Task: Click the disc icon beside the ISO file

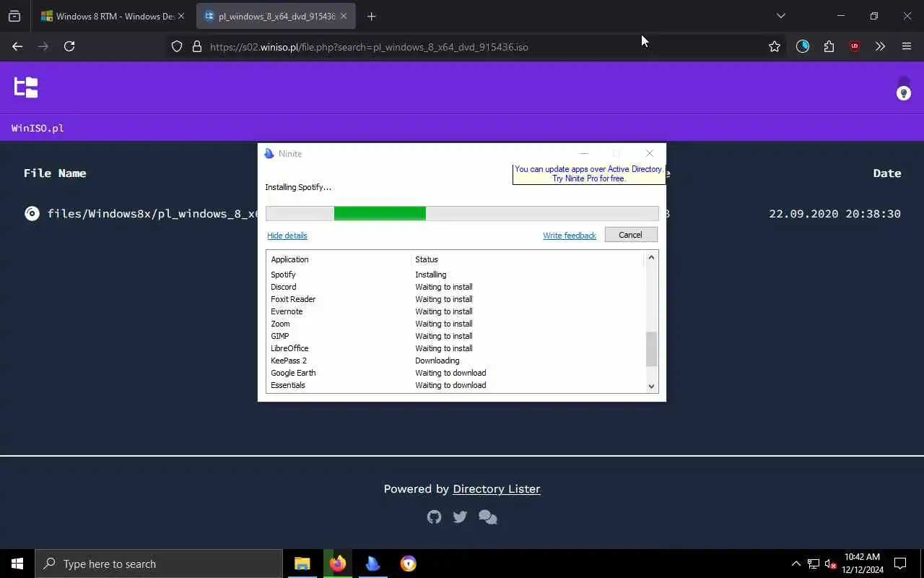Action: point(32,213)
